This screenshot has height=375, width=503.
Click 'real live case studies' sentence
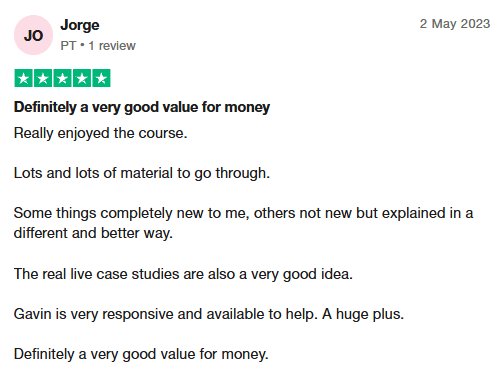click(183, 274)
